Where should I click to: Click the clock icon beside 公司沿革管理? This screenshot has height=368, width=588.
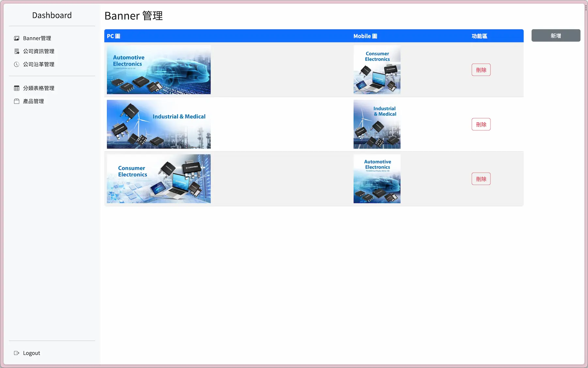tap(17, 64)
